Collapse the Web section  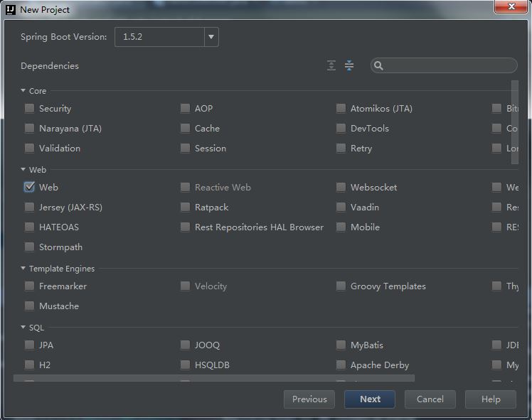[23, 169]
